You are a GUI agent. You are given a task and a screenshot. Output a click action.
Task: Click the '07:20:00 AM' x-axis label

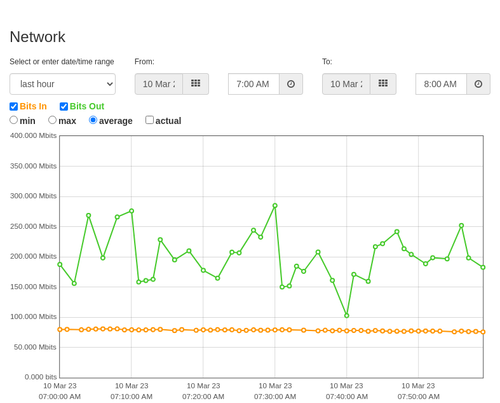(x=203, y=397)
